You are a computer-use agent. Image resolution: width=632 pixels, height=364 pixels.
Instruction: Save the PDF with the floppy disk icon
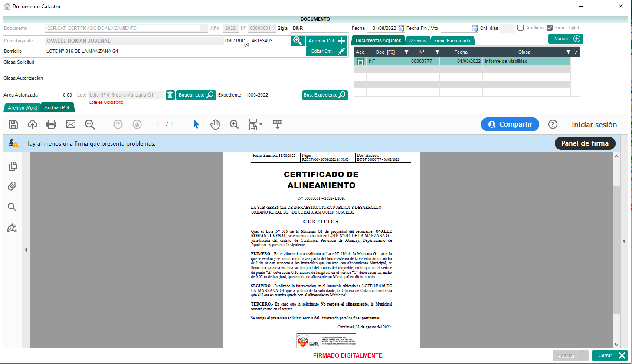point(13,124)
